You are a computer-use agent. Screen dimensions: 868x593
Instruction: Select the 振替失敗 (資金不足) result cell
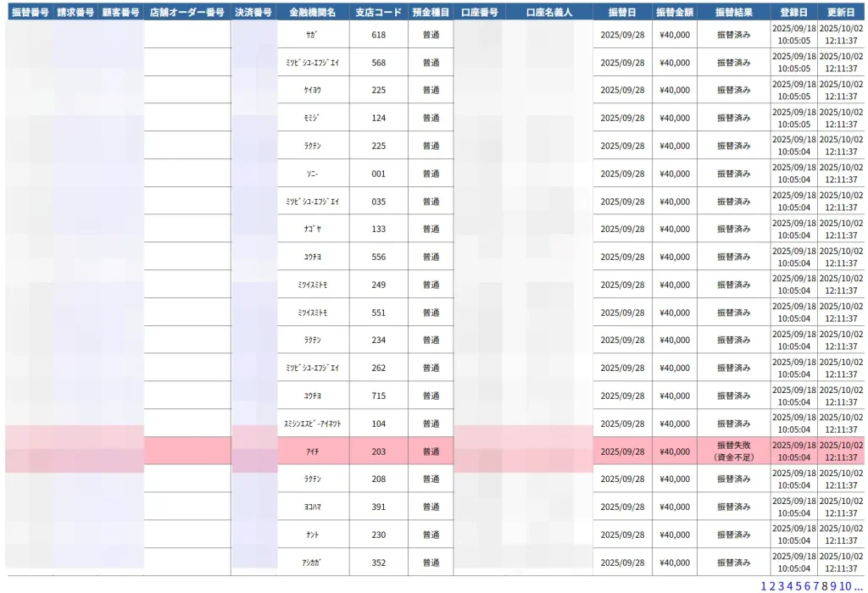(733, 451)
